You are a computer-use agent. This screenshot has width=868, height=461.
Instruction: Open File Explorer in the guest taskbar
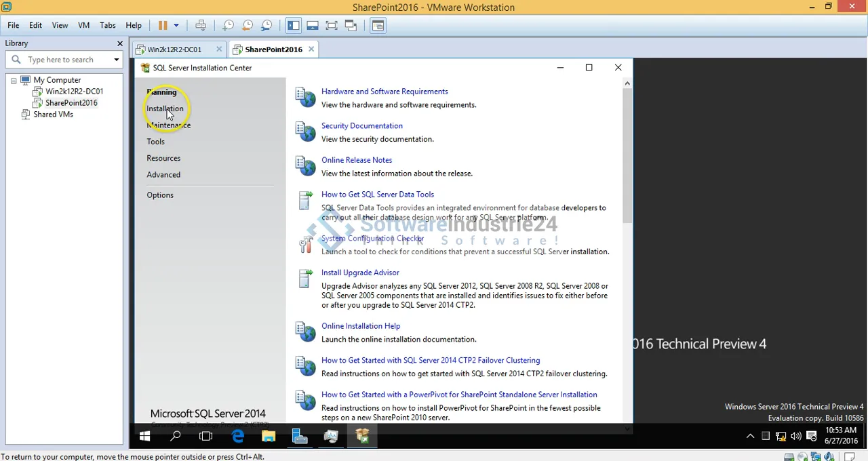tap(269, 437)
